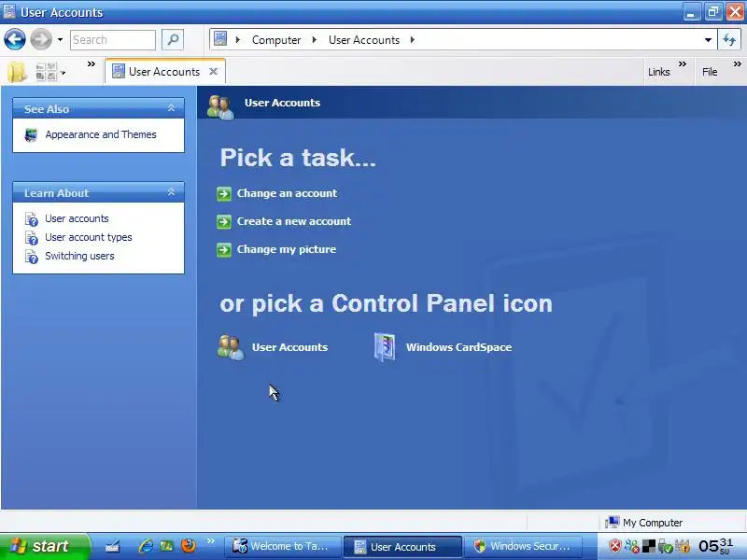Expand the arrow after Computer breadcrumb
The width and height of the screenshot is (747, 560).
(x=314, y=39)
